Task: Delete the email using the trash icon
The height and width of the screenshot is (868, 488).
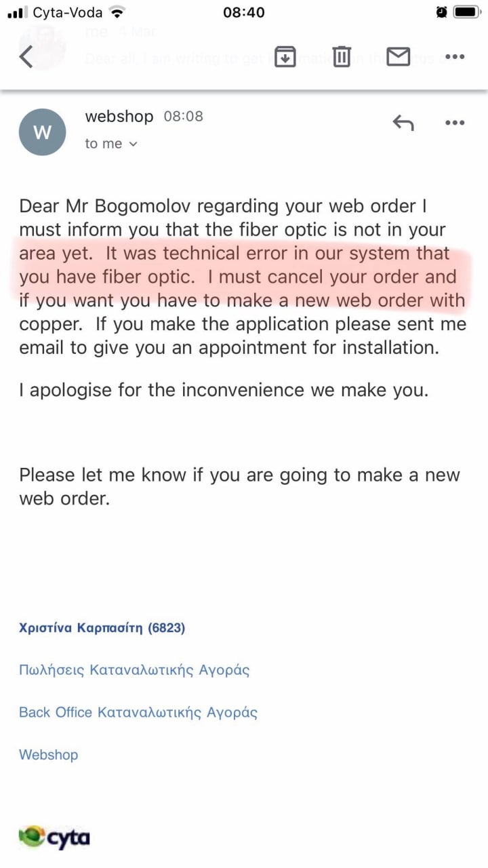Action: click(343, 57)
